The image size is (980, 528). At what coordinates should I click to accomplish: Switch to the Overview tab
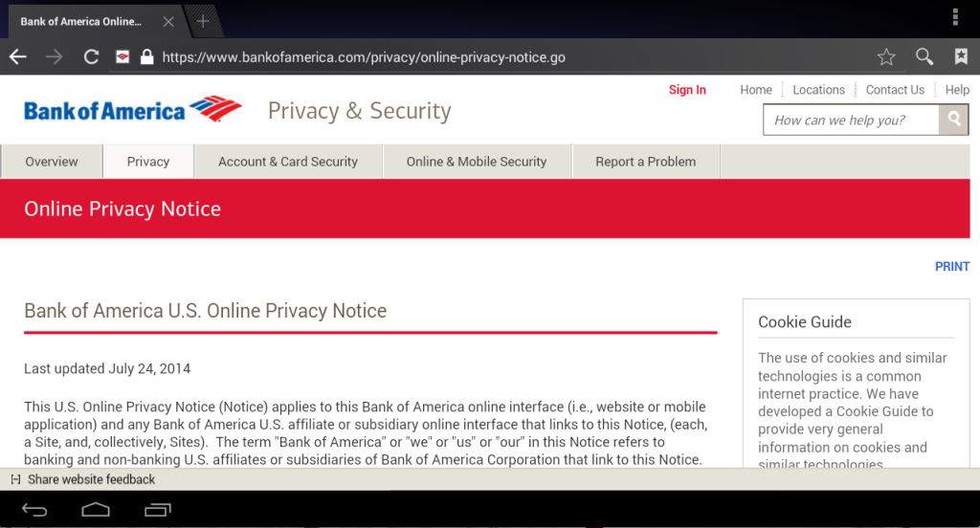coord(52,162)
